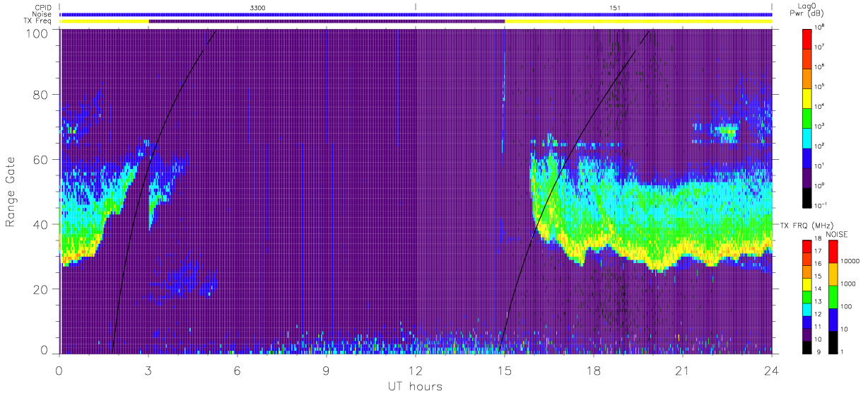This screenshot has width=868, height=401.
Task: Click the '18' label on TX FRQ scale
Action: [x=819, y=238]
